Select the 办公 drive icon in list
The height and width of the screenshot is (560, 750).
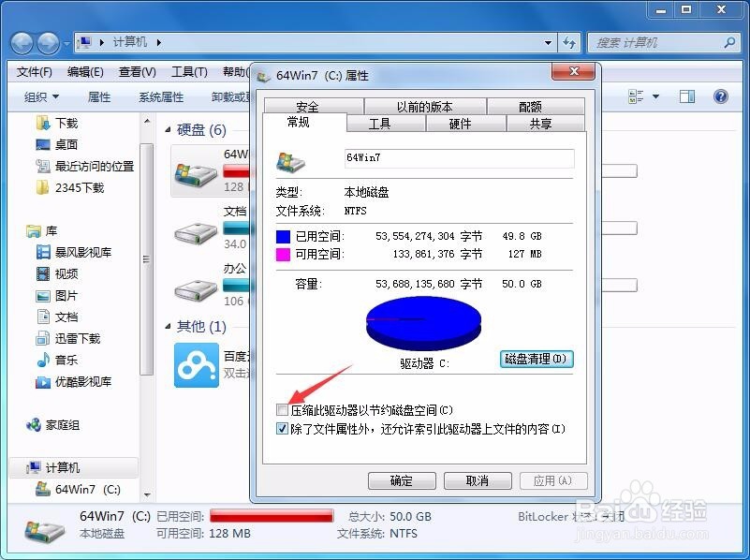coord(196,290)
